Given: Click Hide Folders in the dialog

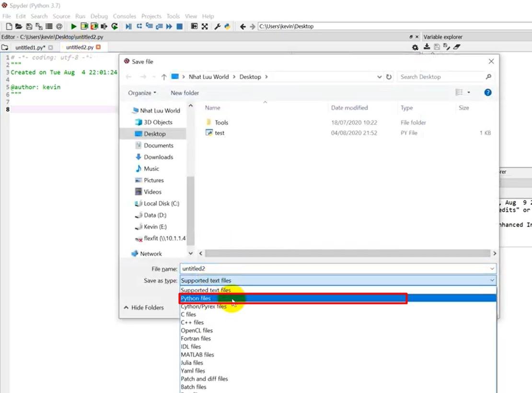Looking at the screenshot, I should pos(144,308).
